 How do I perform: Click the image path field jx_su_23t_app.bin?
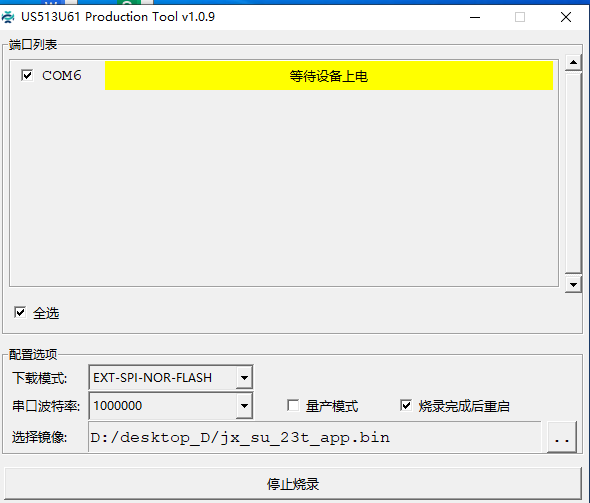315,437
